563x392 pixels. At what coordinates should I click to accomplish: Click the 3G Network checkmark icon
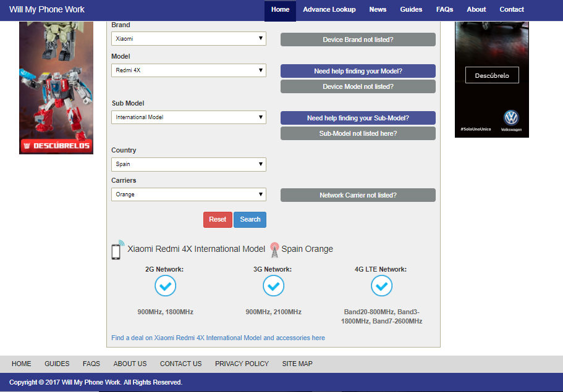[x=273, y=286]
